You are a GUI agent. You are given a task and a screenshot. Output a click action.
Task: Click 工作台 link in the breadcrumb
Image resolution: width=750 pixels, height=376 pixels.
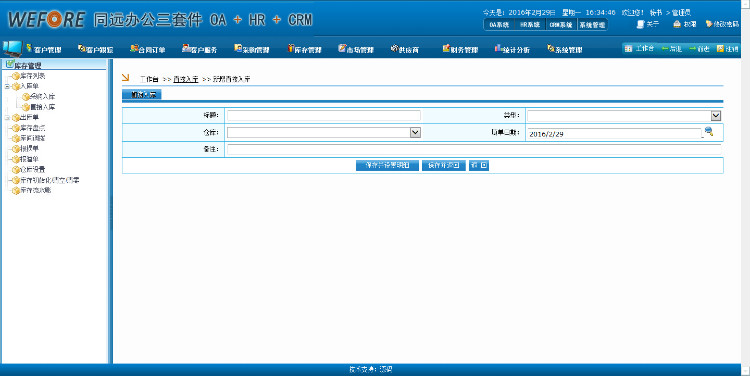point(149,79)
